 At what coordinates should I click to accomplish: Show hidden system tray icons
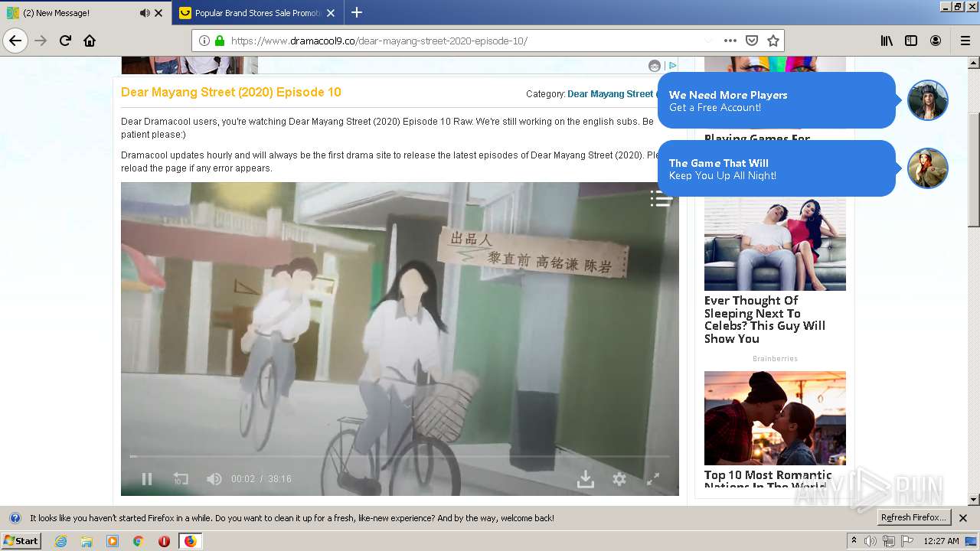point(854,541)
